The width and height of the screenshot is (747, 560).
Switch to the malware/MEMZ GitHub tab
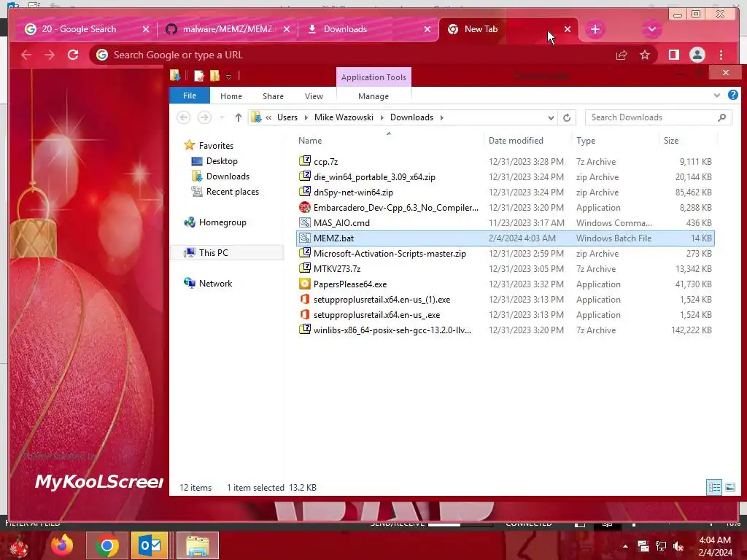(x=227, y=29)
